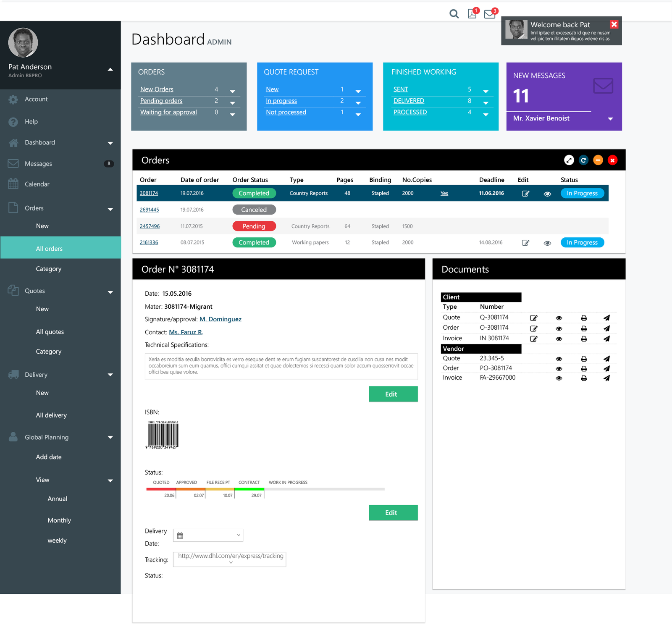Print the vendor Invoice FA-29667000
Image resolution: width=672 pixels, height=630 pixels.
pos(584,378)
